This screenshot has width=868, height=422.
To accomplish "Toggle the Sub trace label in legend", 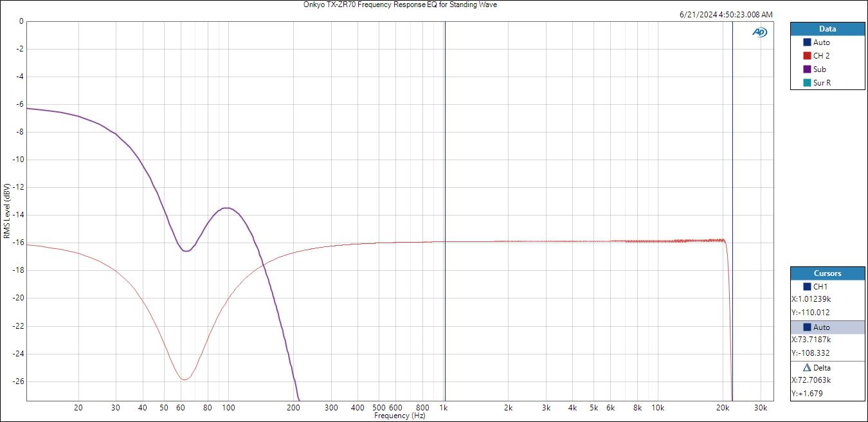I will pos(820,69).
